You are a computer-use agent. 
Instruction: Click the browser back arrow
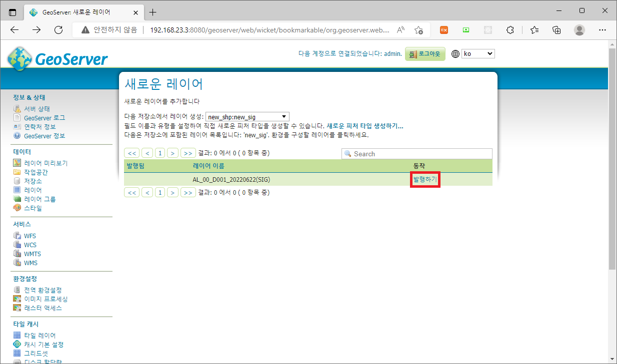click(x=14, y=30)
